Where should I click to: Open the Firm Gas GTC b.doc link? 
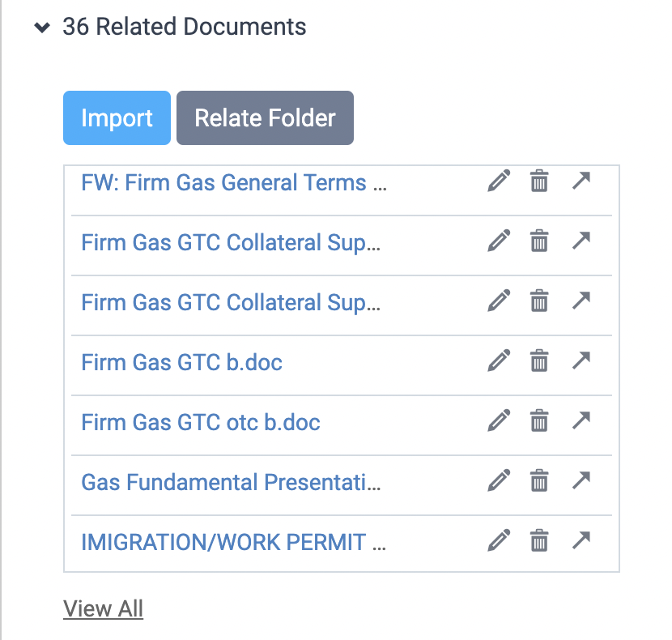(181, 362)
